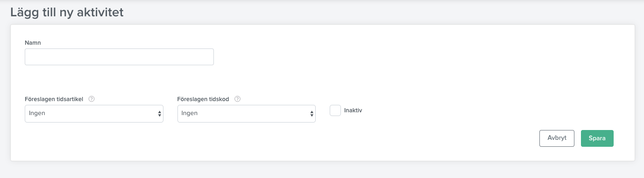
Task: Focus the Namn text field
Action: [x=119, y=57]
